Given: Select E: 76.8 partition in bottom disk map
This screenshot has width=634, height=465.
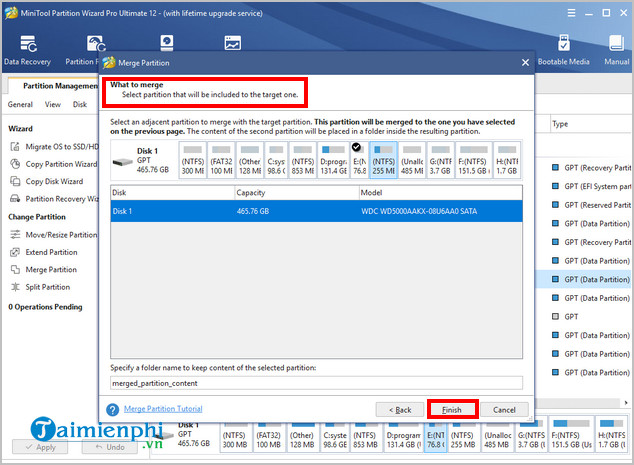Looking at the screenshot, I should (x=436, y=435).
